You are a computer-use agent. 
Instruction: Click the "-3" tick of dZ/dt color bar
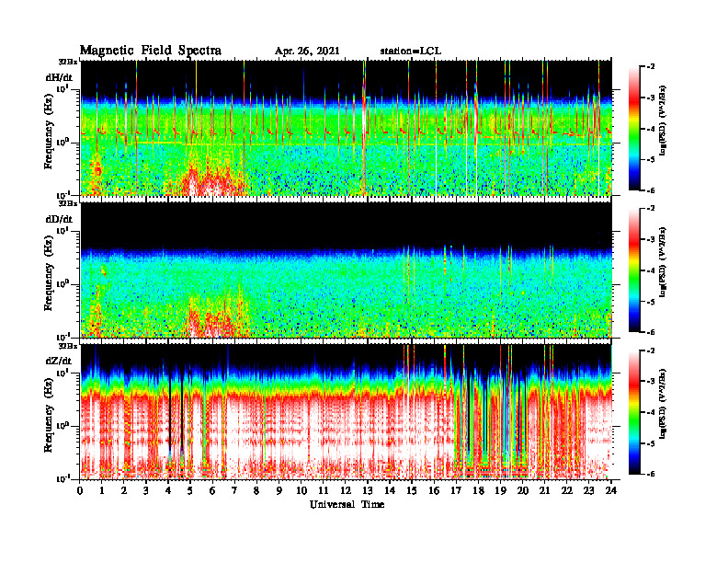point(651,381)
